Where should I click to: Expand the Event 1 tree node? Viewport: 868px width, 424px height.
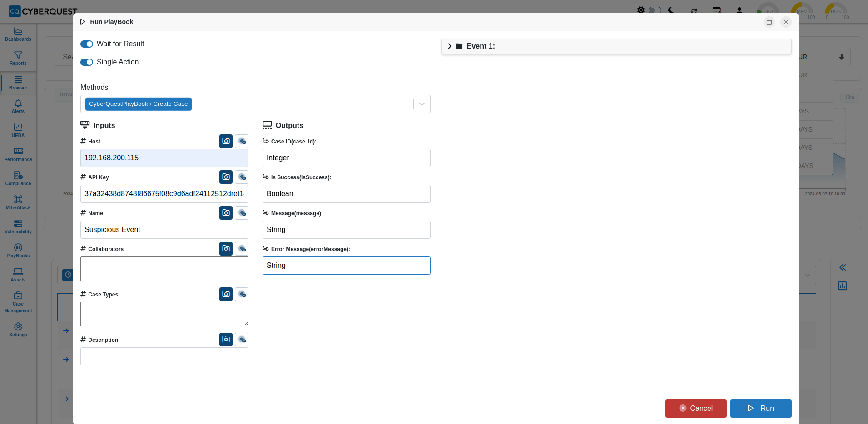tap(450, 46)
